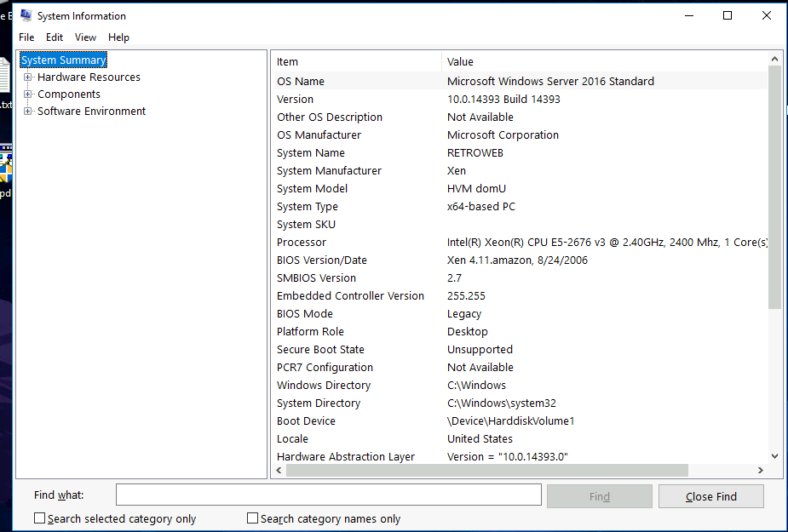Focus the 'Find what' text field
Screen dimensions: 788x532
328,495
